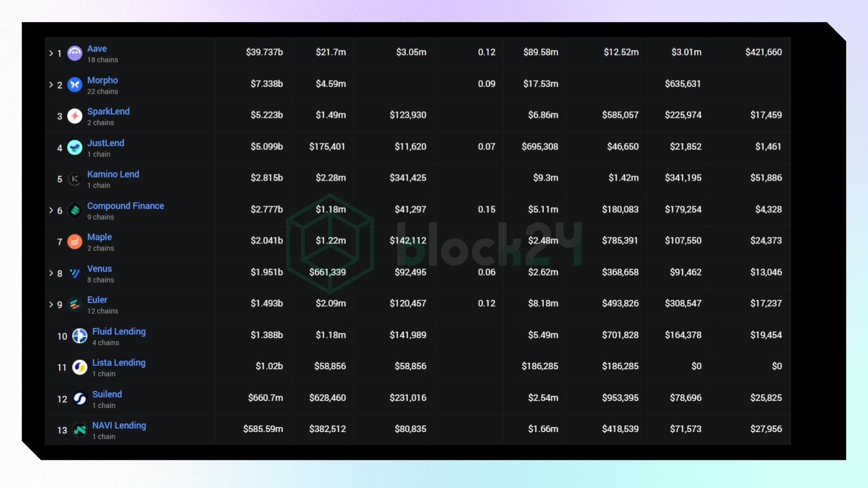The height and width of the screenshot is (488, 868).
Task: Open the JustLend protocol link
Action: (x=106, y=143)
